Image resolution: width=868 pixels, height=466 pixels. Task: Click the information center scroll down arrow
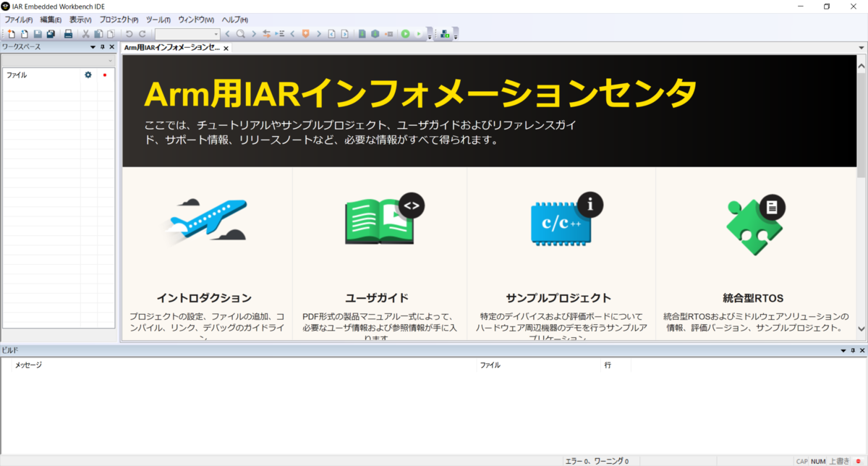point(861,329)
